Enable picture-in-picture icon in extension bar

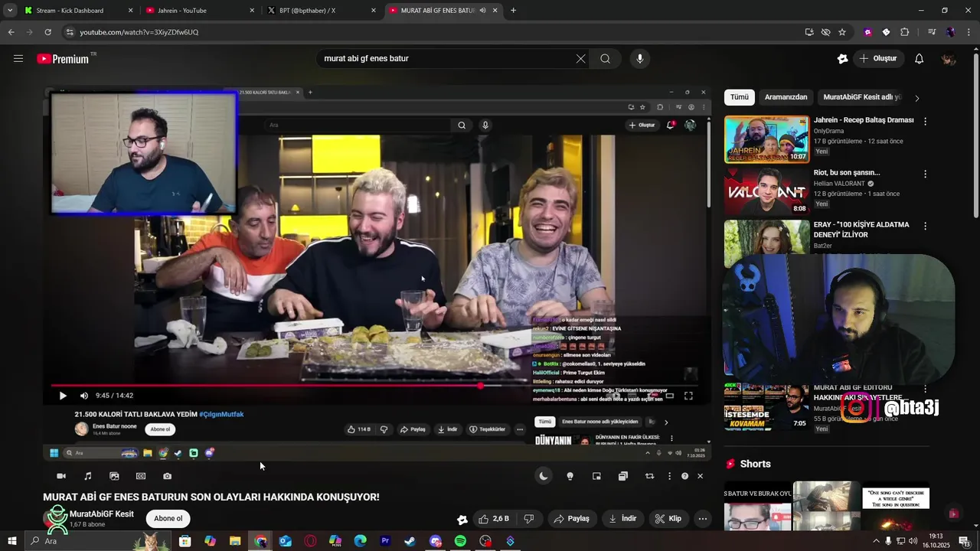(596, 476)
